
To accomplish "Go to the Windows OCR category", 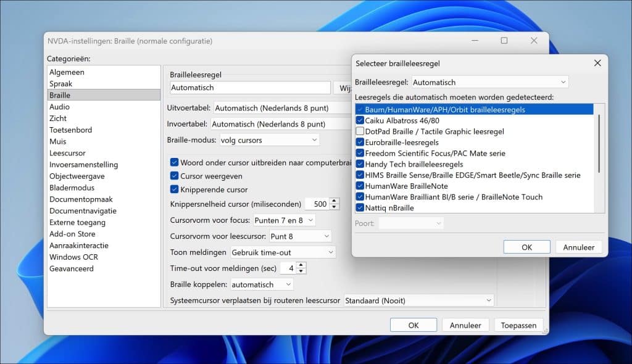I will [x=74, y=257].
